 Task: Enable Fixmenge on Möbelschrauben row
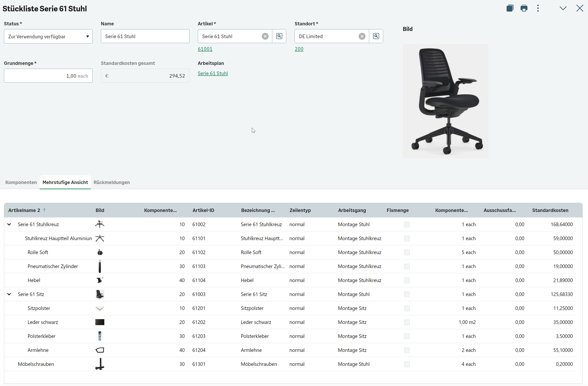point(407,364)
